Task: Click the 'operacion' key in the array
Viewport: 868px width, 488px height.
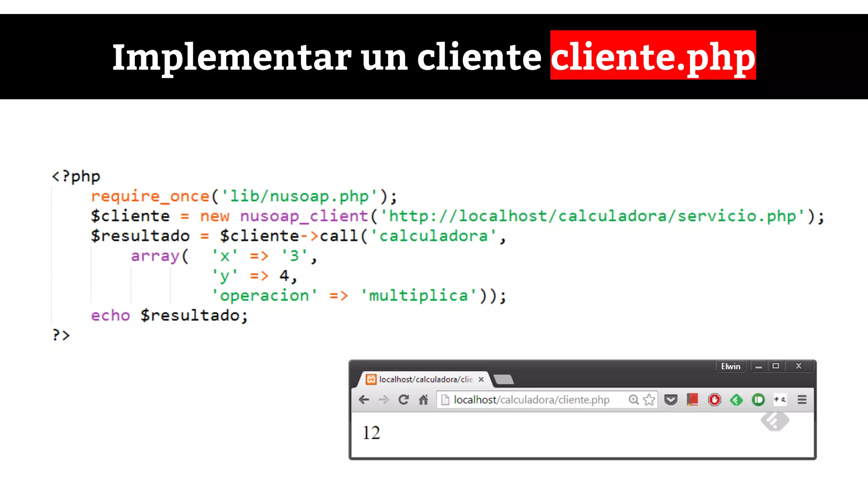Action: tap(264, 295)
